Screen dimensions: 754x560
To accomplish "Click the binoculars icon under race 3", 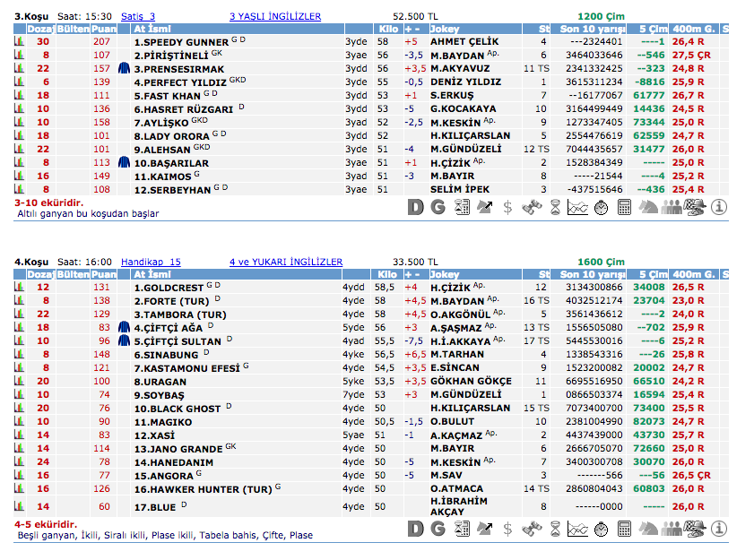I will pos(532,207).
